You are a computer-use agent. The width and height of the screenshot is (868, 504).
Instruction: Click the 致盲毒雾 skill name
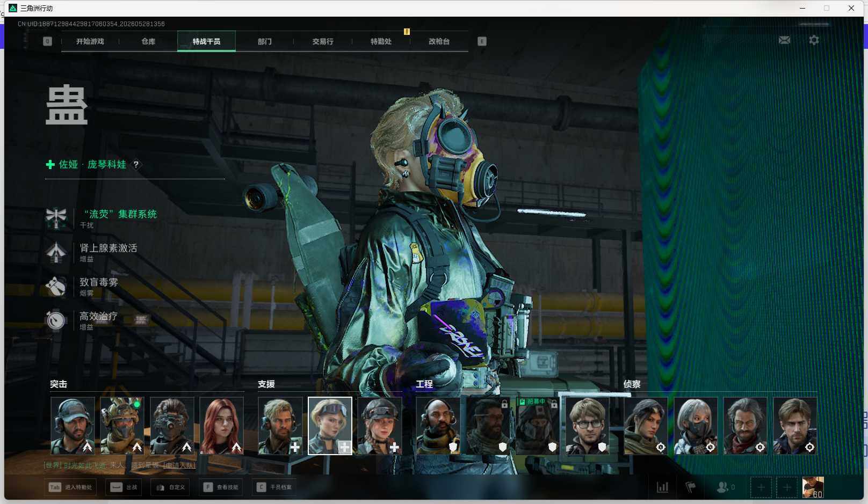tap(99, 282)
